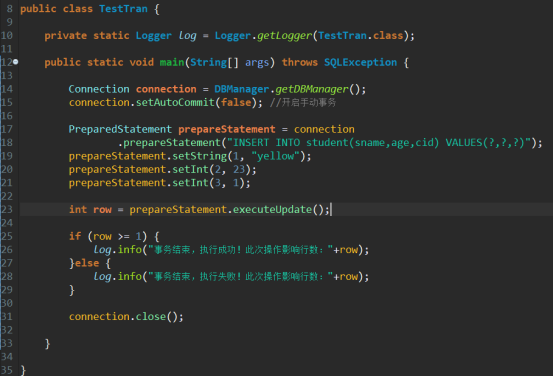This screenshot has height=377, width=554.
Task: Click the prepareStatement variable declared on line 17
Action: pyautogui.click(x=226, y=129)
